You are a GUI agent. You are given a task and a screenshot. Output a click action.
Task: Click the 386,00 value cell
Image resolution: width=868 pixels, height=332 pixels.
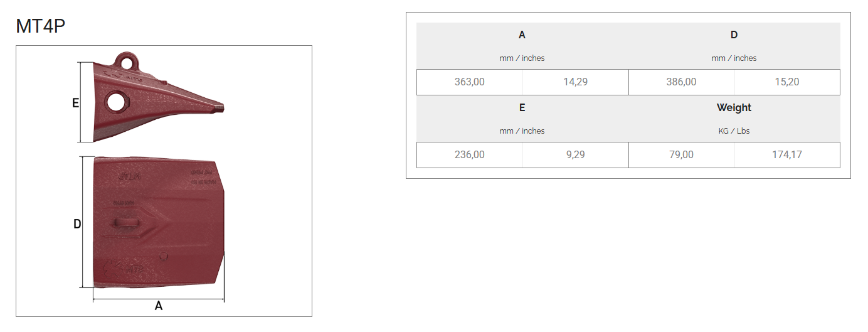click(x=681, y=82)
